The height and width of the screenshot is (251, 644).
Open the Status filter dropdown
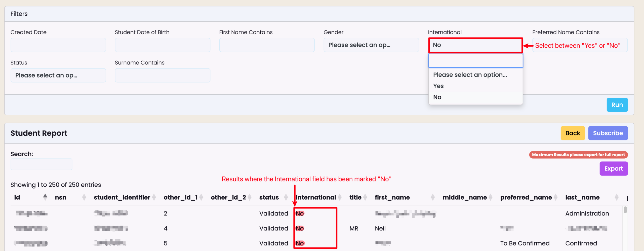(58, 76)
